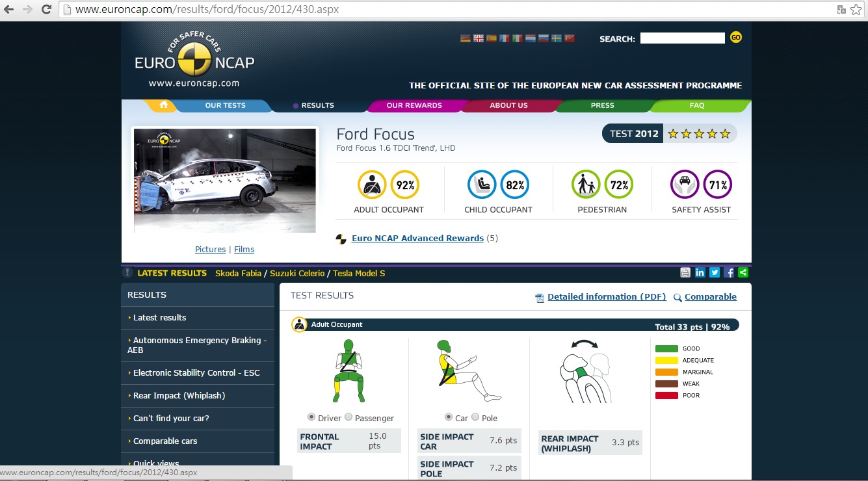The image size is (868, 481).
Task: Go to the Home tab icon
Action: 163,105
